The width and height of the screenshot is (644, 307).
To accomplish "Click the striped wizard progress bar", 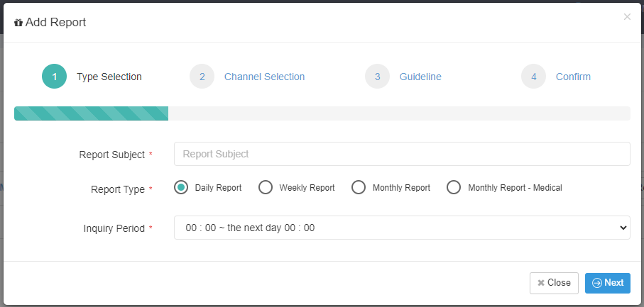I will click(x=91, y=113).
